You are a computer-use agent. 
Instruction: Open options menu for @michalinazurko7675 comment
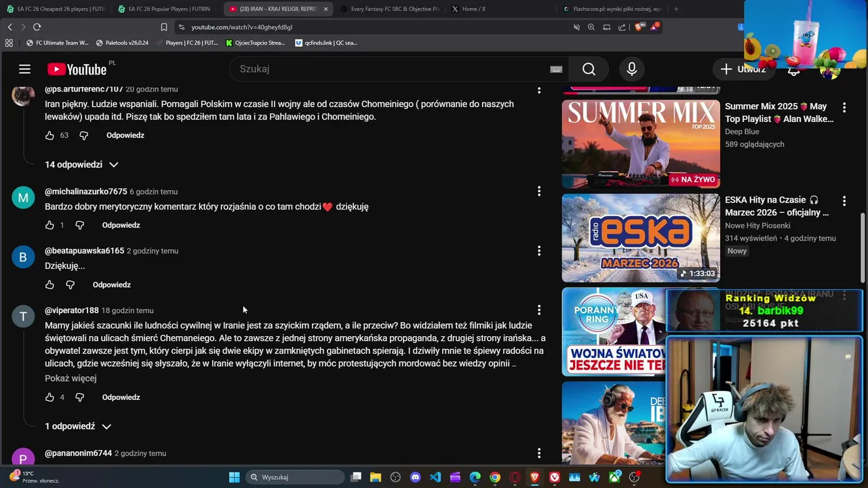pos(539,192)
